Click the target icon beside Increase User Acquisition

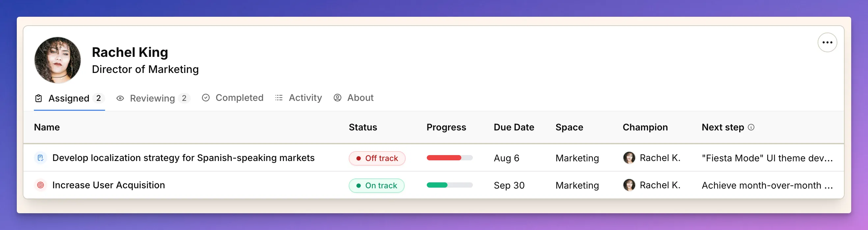[41, 185]
